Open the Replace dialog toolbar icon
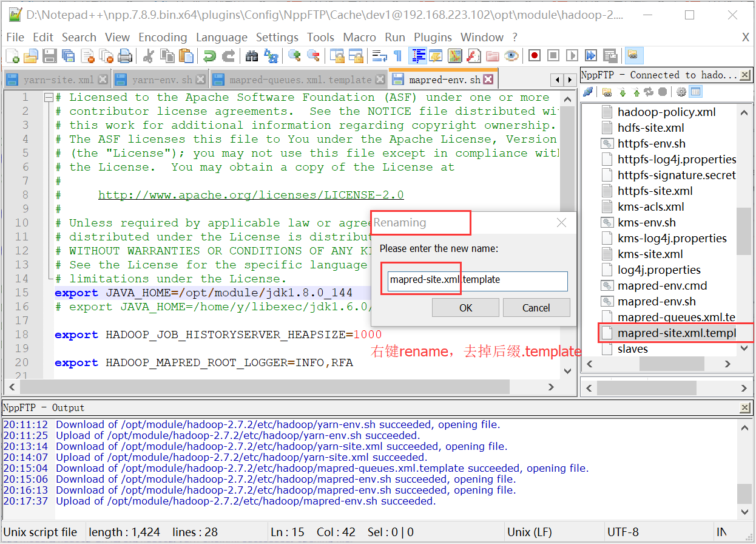This screenshot has height=544, width=756. [271, 56]
